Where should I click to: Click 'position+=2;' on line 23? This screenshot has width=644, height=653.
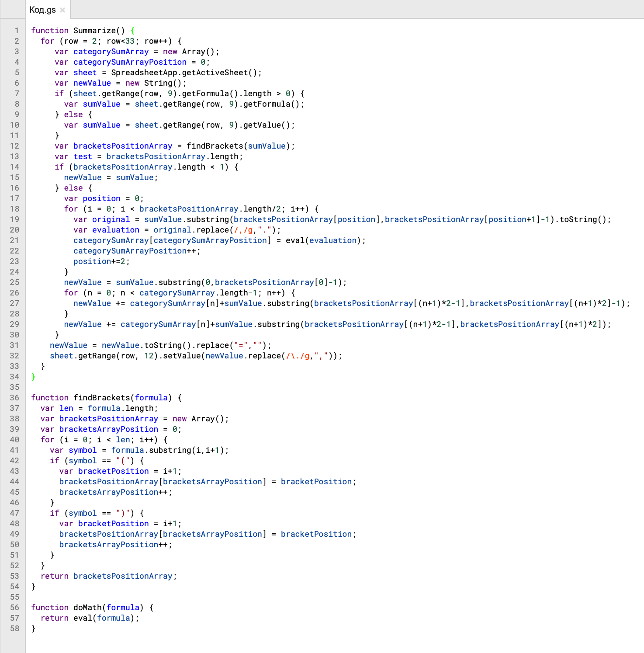(x=101, y=261)
